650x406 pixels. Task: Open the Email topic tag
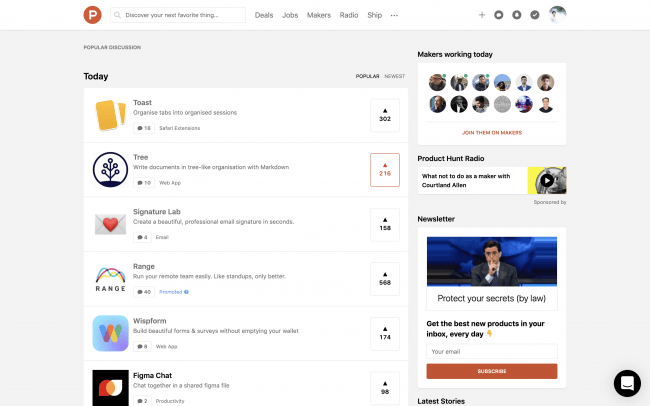[x=162, y=237]
